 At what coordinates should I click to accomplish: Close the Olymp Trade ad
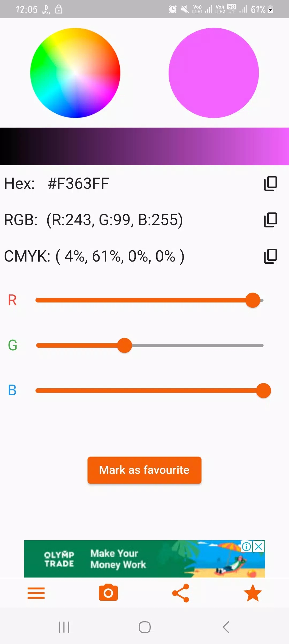click(259, 546)
